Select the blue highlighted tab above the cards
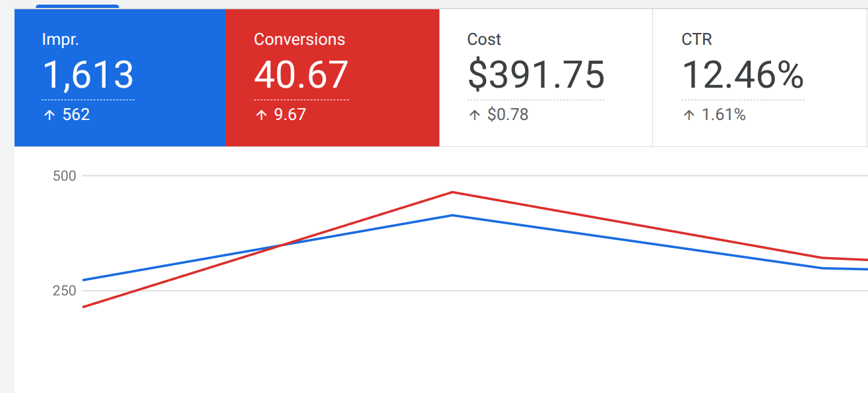This screenshot has height=393, width=868. pyautogui.click(x=77, y=4)
